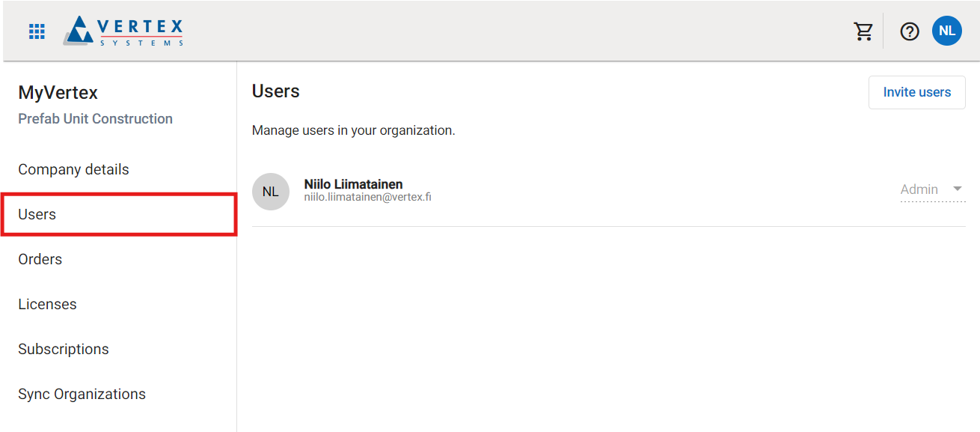Screen dimensions: 980x432
Task: Go to Orders in sidebar
Action: point(40,259)
